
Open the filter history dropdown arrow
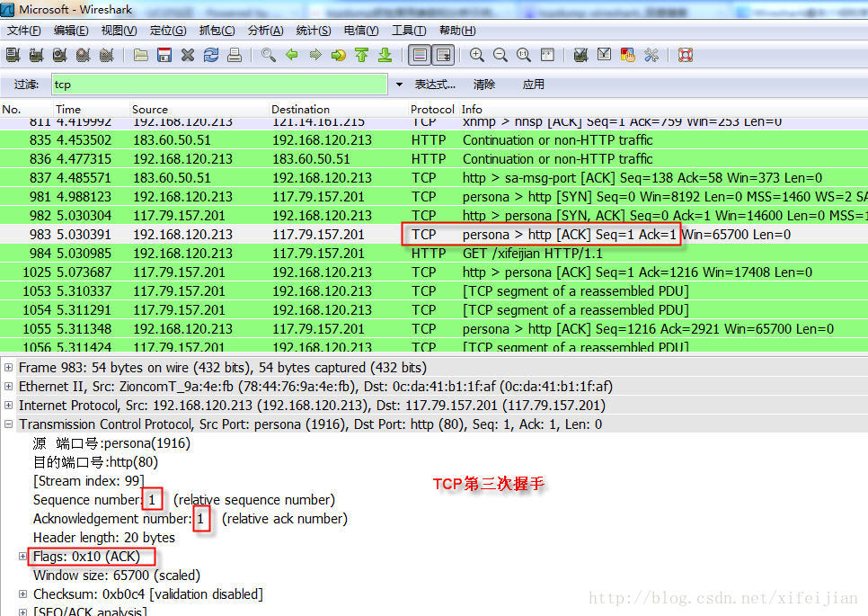(x=399, y=85)
